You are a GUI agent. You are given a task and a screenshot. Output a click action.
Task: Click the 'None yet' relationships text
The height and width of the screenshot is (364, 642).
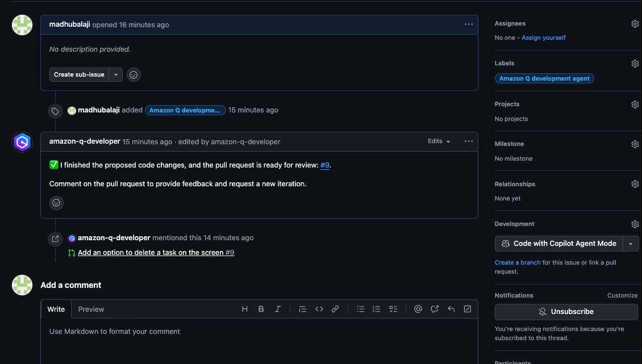[507, 198]
